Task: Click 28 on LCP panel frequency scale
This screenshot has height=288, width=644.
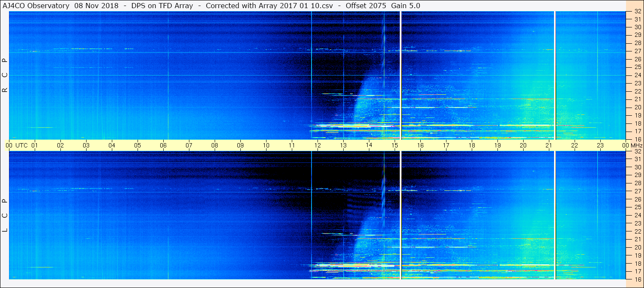Action: pos(638,183)
